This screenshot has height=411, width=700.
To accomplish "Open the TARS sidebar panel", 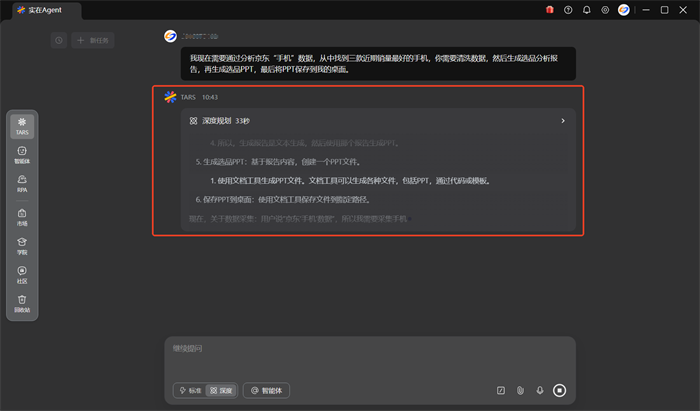I will click(x=22, y=125).
